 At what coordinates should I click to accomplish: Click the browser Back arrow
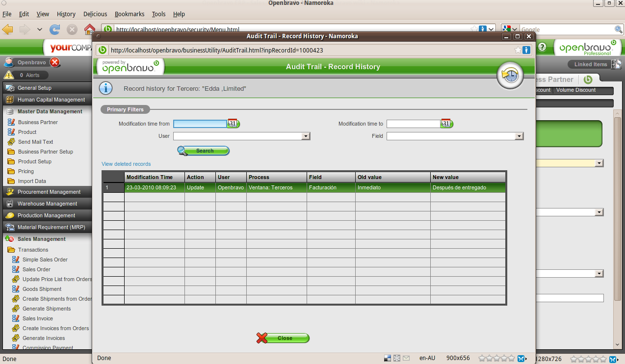[8, 29]
